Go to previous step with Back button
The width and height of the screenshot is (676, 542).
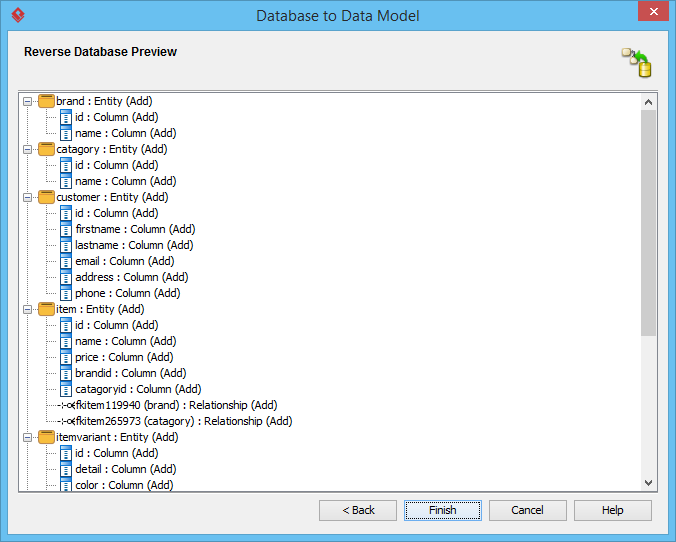358,511
